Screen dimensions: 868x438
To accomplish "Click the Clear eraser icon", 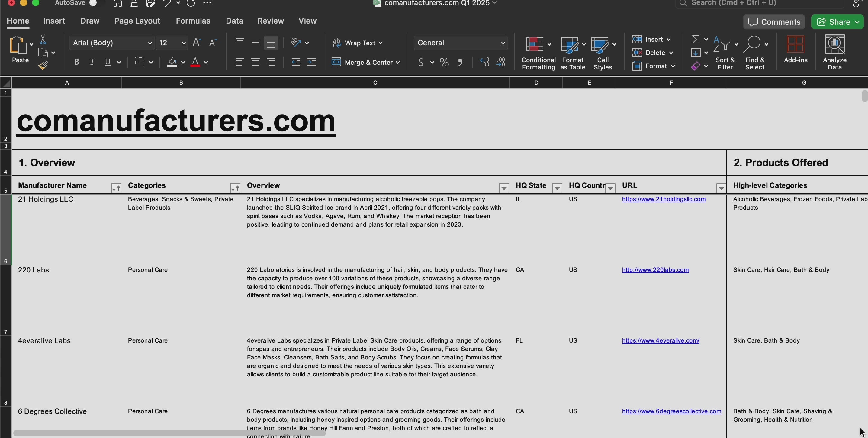I will (x=696, y=66).
